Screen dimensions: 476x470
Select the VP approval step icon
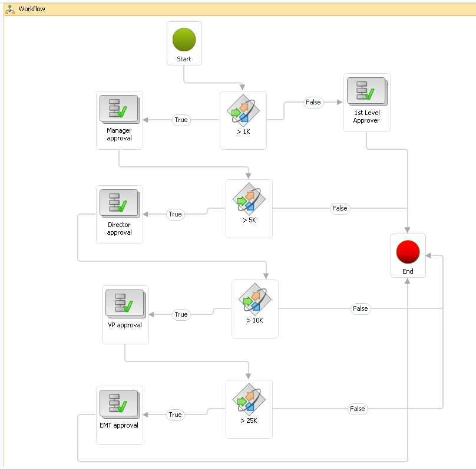[x=125, y=304]
